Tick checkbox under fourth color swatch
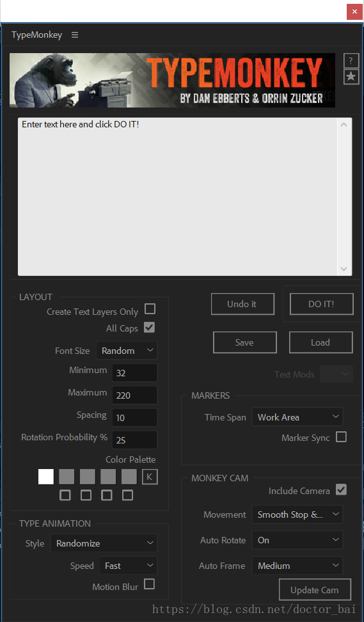Image resolution: width=364 pixels, height=622 pixels. (107, 495)
